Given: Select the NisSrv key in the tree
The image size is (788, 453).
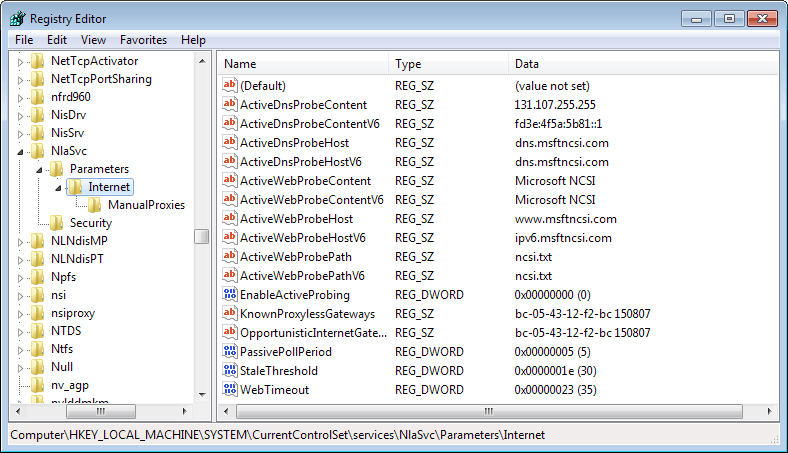Looking at the screenshot, I should (67, 133).
